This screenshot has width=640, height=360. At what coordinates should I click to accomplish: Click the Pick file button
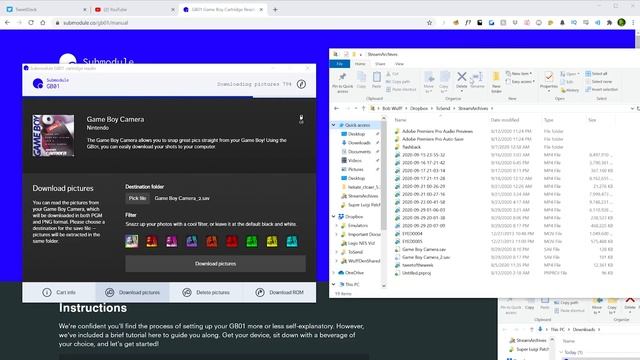point(137,198)
